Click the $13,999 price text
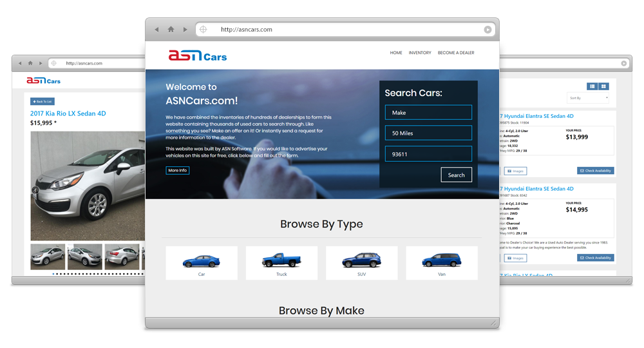 (576, 137)
